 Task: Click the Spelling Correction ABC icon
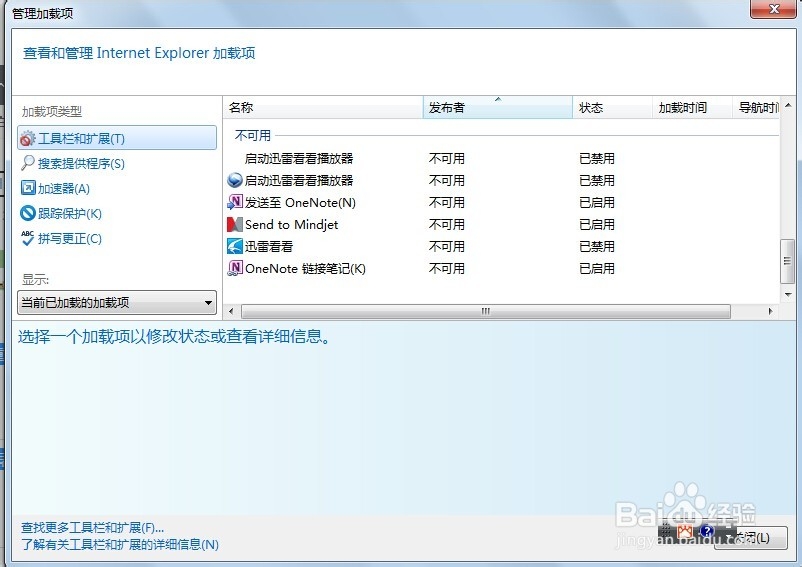(x=28, y=238)
